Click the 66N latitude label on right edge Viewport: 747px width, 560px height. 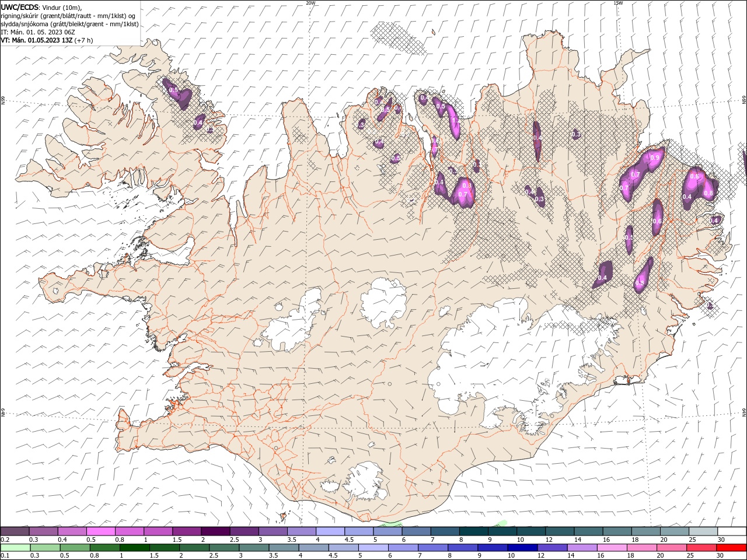click(x=744, y=100)
